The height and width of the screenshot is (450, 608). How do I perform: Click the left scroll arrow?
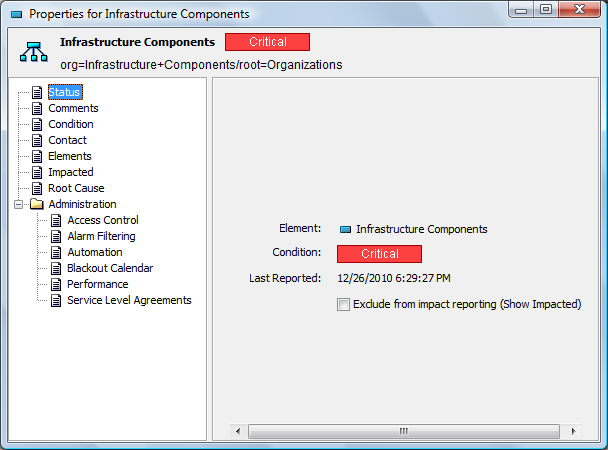pyautogui.click(x=238, y=431)
